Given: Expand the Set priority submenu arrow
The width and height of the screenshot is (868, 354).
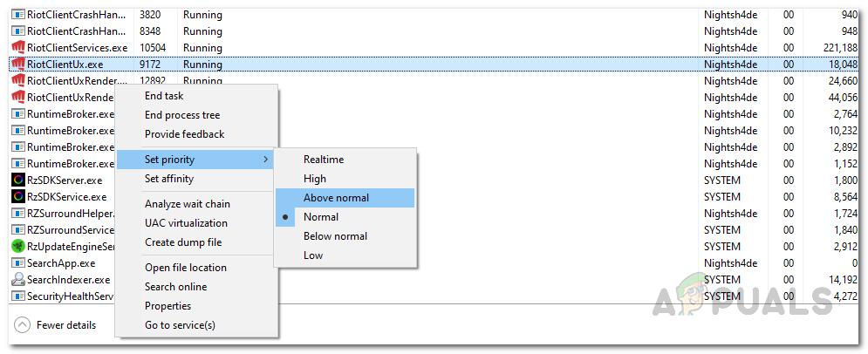Looking at the screenshot, I should (x=265, y=160).
